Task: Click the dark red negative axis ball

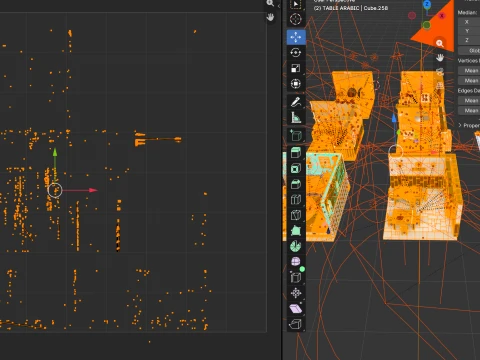Action: pyautogui.click(x=412, y=15)
